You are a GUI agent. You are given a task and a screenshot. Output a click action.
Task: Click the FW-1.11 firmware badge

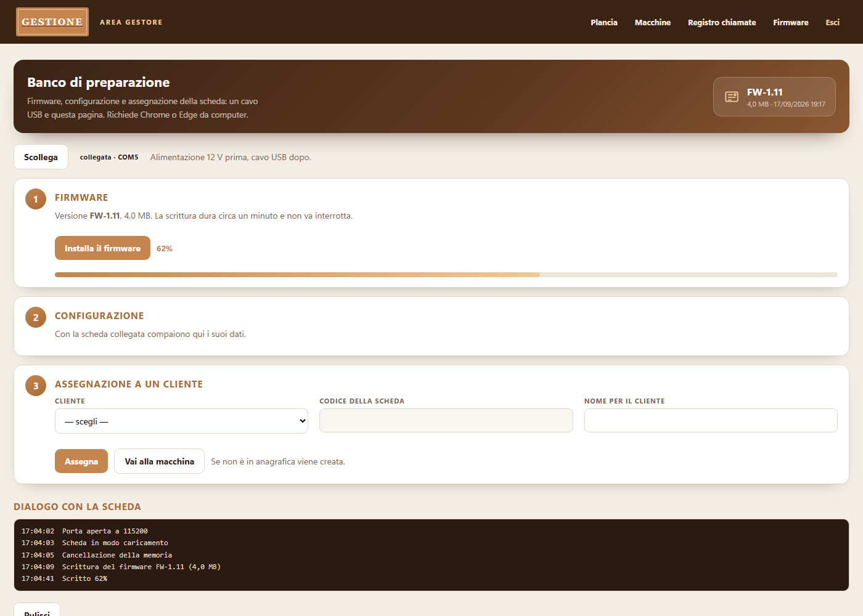tap(774, 97)
